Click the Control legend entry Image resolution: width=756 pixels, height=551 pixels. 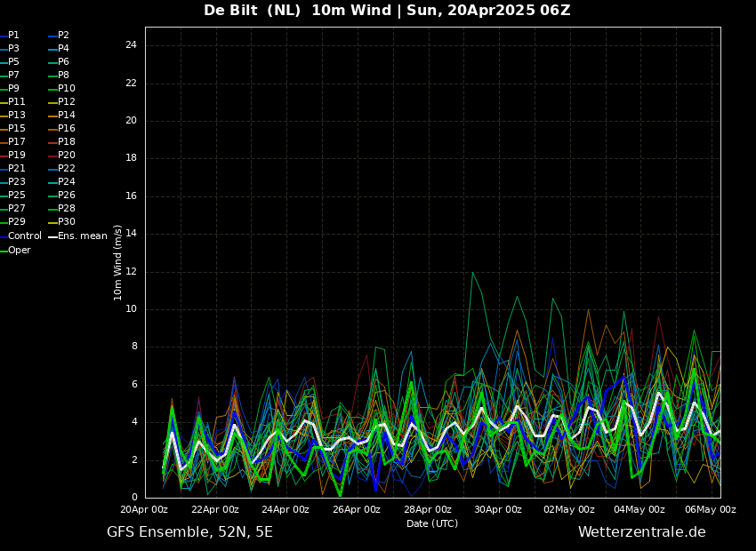click(x=20, y=236)
